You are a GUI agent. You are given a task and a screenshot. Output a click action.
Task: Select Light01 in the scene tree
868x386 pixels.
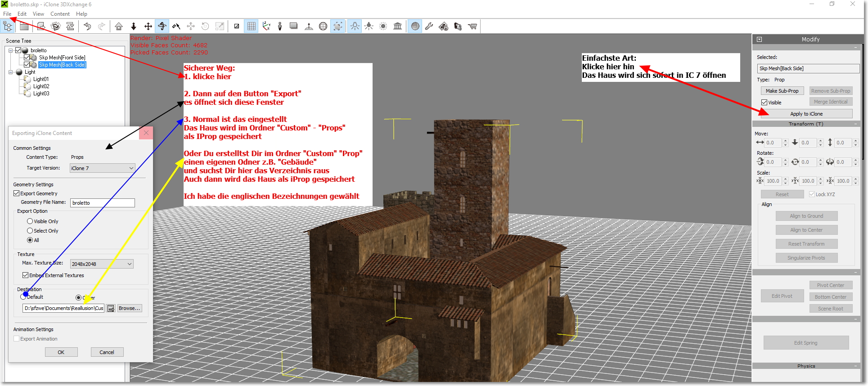41,79
